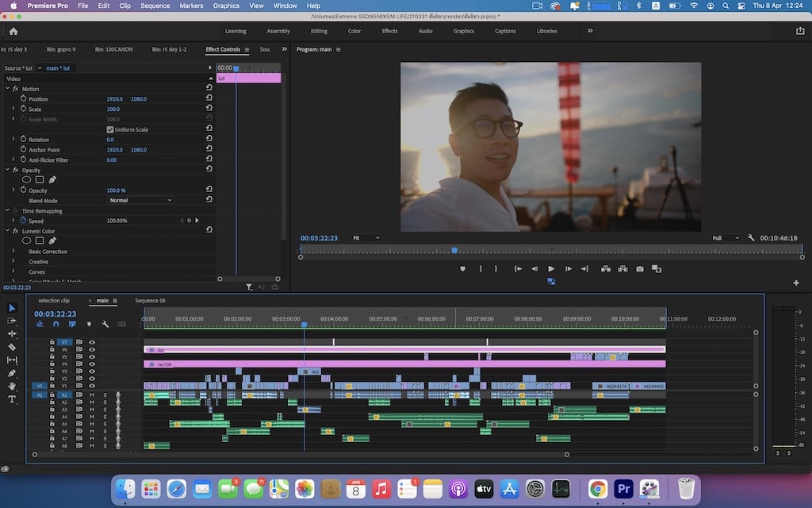Image resolution: width=812 pixels, height=508 pixels.
Task: Open the Quick Export share icon
Action: coord(800,31)
